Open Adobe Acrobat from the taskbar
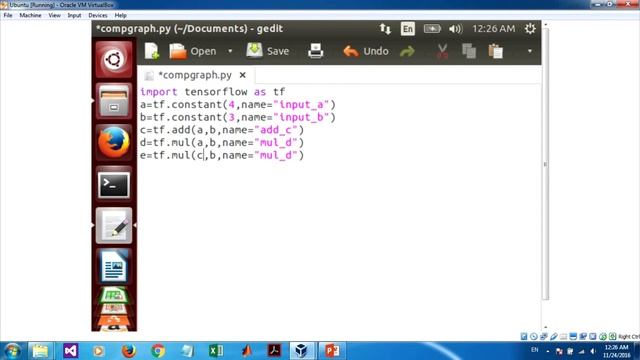 point(274,351)
